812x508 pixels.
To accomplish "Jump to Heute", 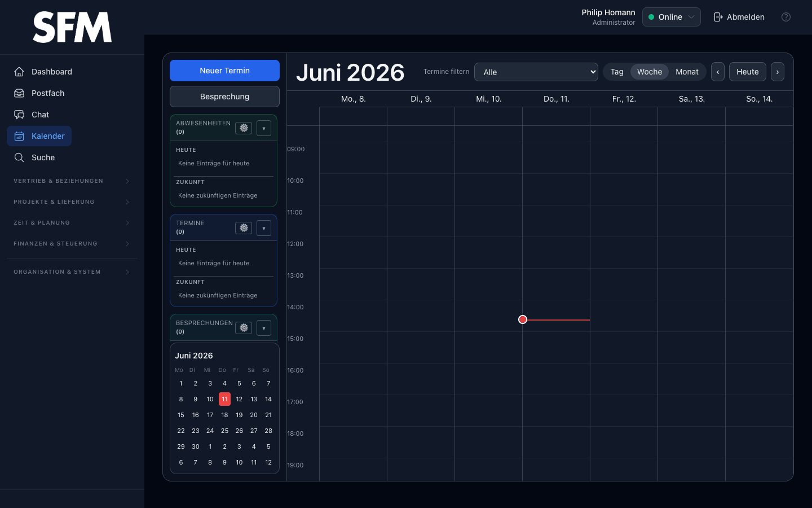I will (x=748, y=72).
